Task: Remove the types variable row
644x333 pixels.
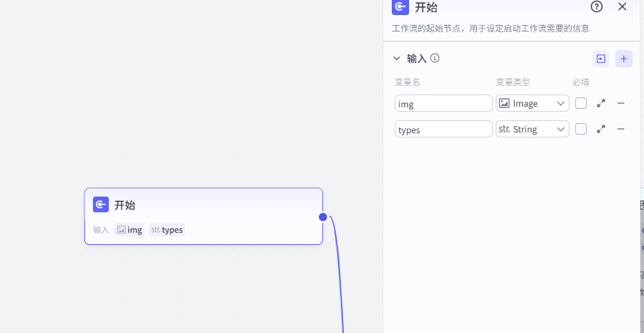Action: click(620, 129)
